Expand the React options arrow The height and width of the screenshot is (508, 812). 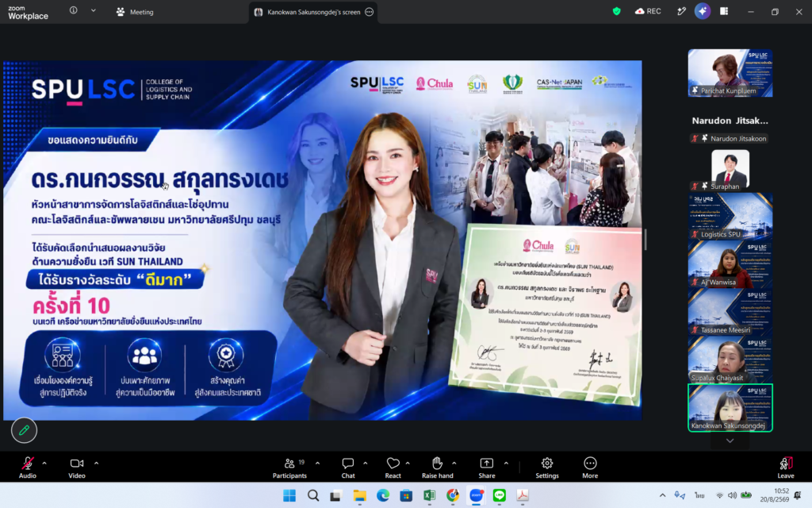click(408, 463)
